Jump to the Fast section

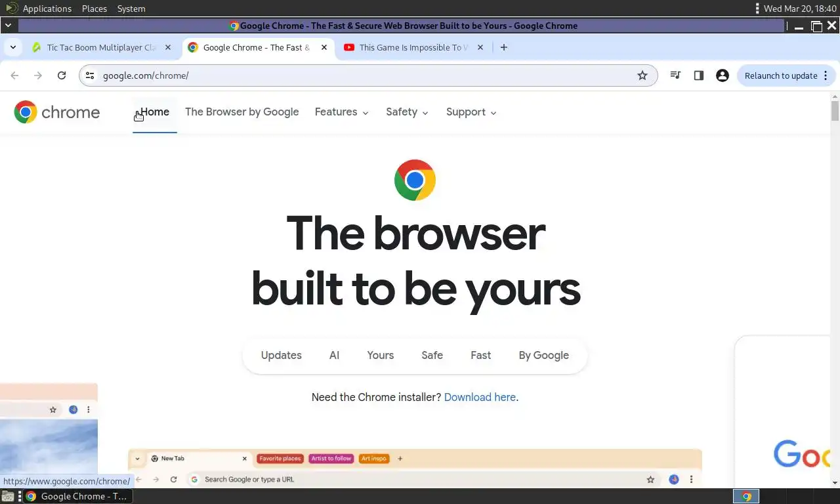click(x=481, y=355)
